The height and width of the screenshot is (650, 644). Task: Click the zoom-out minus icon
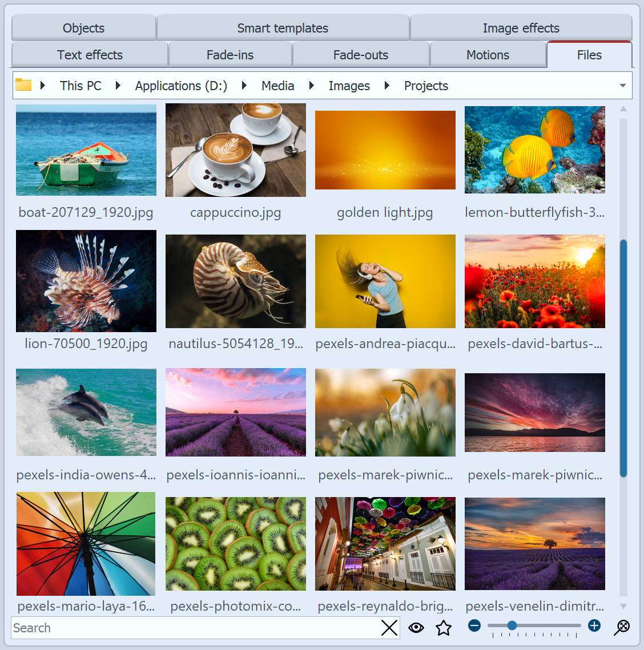[474, 626]
